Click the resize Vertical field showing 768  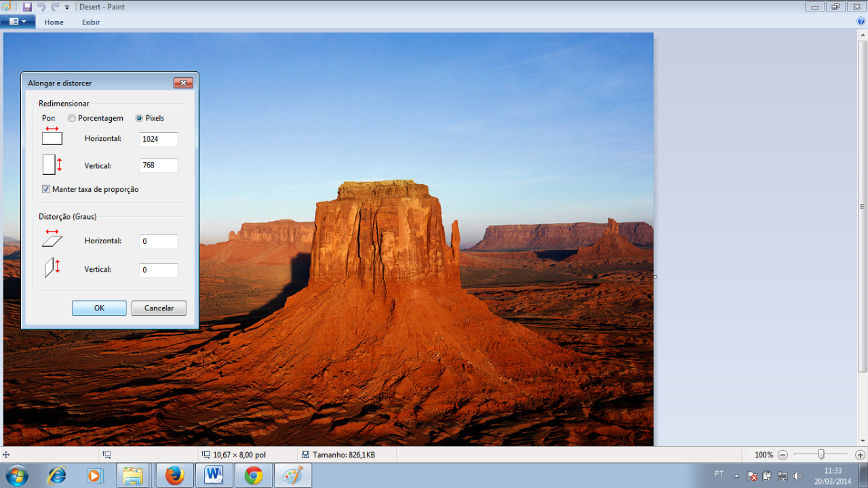159,165
